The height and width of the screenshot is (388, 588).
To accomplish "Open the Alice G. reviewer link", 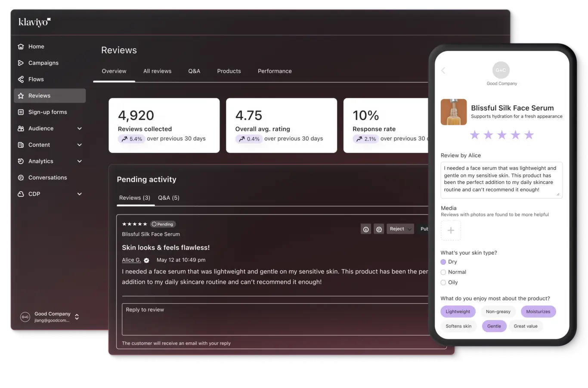I will pyautogui.click(x=131, y=260).
